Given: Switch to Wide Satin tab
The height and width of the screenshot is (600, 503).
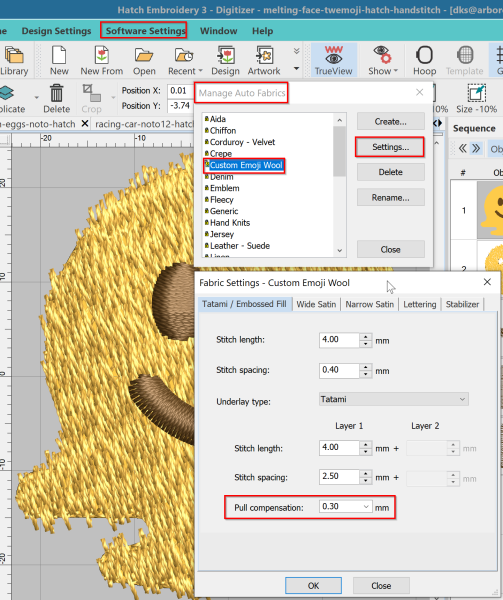Looking at the screenshot, I should click(316, 304).
